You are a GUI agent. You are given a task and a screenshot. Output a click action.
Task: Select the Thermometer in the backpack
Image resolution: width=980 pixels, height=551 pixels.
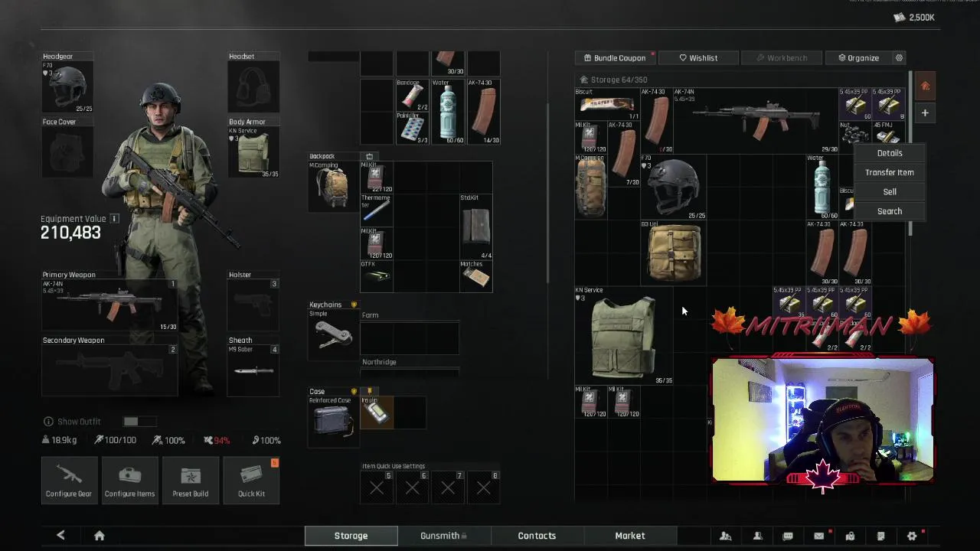click(376, 210)
